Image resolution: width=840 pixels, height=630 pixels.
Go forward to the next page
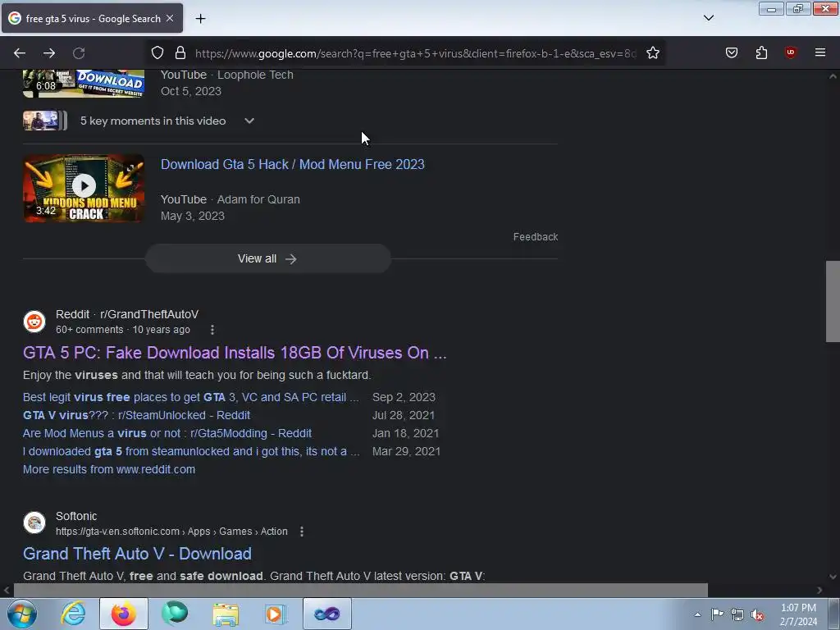point(49,53)
